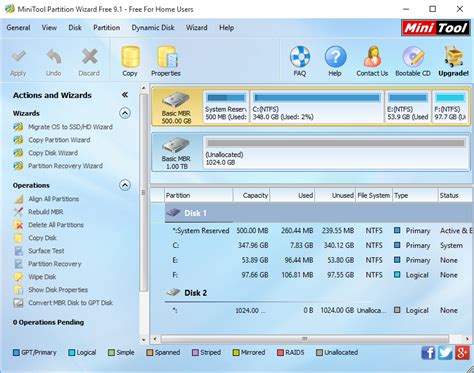Click the Convert MBR Disk to GPT Disk icon

click(x=19, y=303)
